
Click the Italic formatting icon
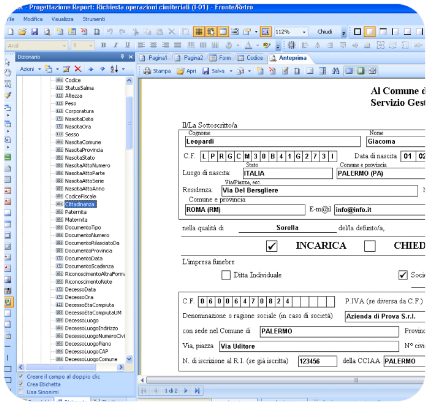tap(116, 45)
